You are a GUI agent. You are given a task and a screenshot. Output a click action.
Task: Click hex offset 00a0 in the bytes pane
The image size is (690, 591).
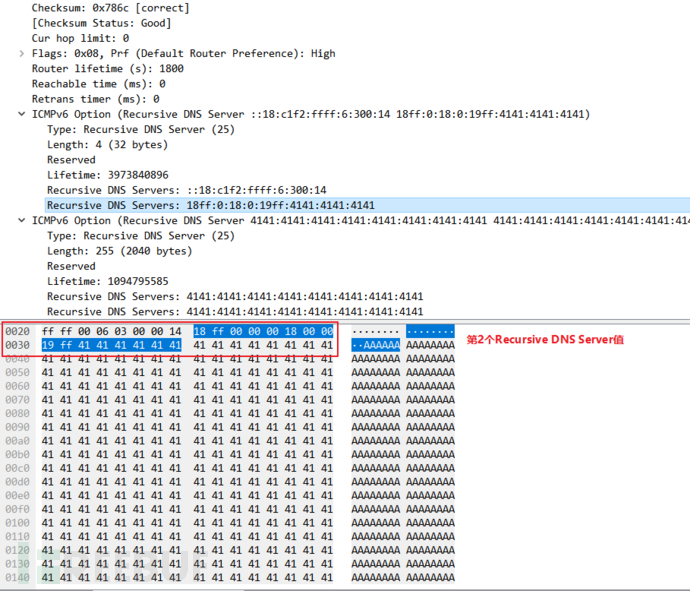[x=18, y=441]
